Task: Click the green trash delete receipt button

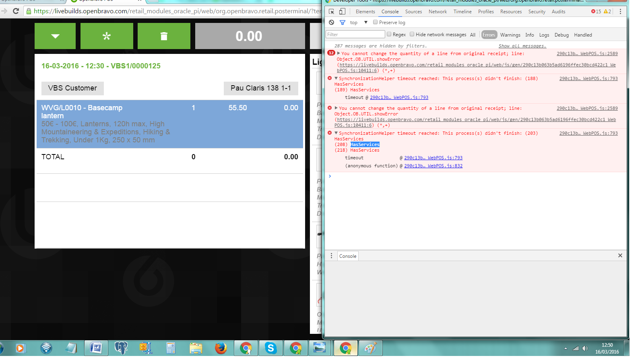Action: click(164, 36)
